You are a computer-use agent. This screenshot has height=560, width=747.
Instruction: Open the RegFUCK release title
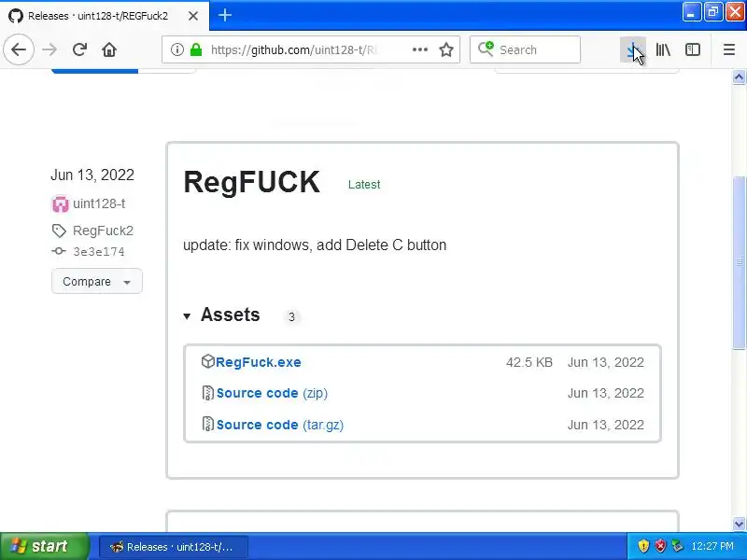pos(251,182)
